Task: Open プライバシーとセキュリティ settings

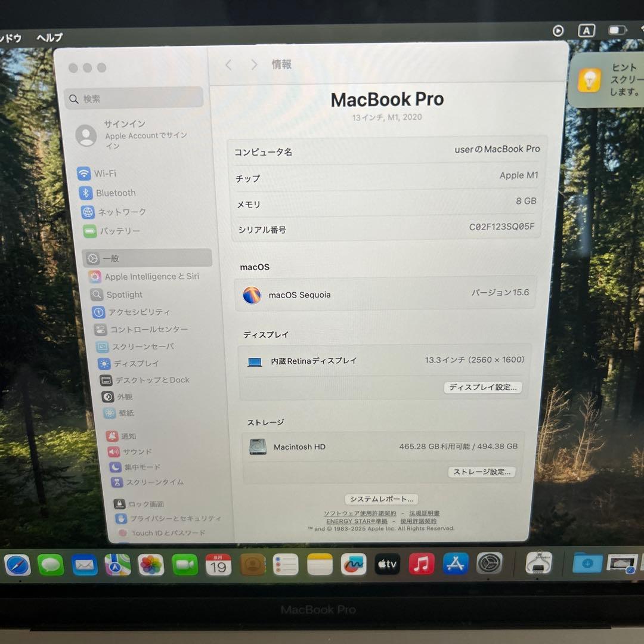Action: [169, 518]
